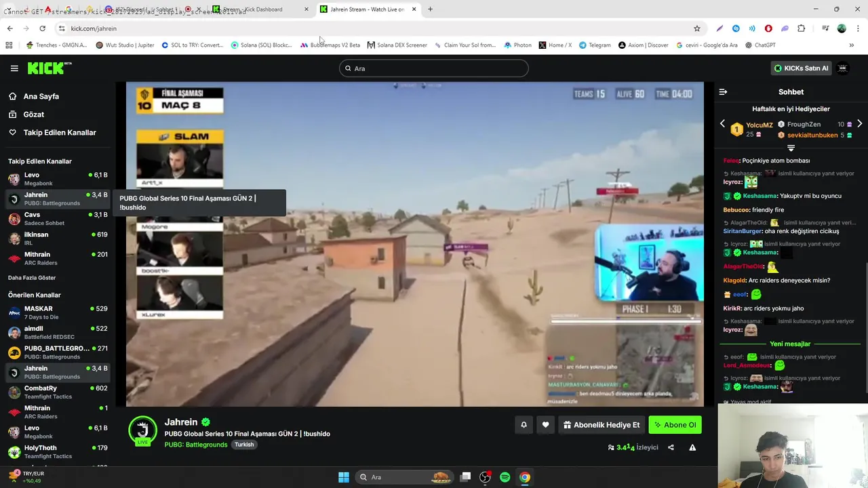The width and height of the screenshot is (868, 488).
Task: Open Spotify from the taskbar
Action: pos(505,477)
